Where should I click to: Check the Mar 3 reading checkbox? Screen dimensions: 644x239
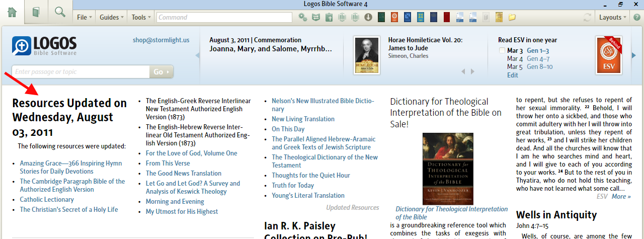(502, 51)
